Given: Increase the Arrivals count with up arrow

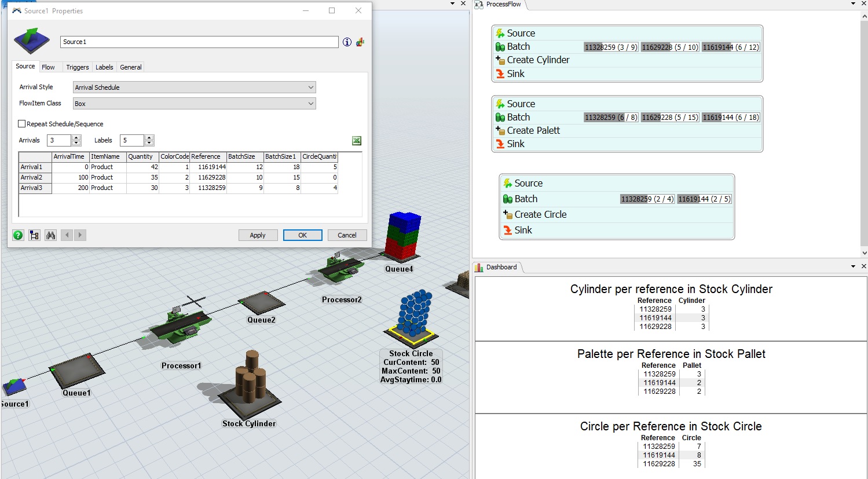Looking at the screenshot, I should pos(76,138).
